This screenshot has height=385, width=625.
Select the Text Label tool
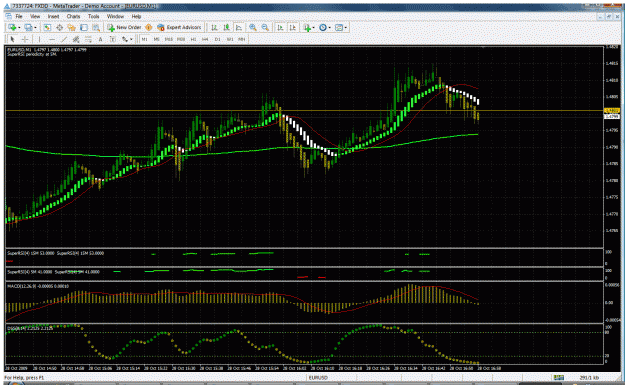click(113, 39)
